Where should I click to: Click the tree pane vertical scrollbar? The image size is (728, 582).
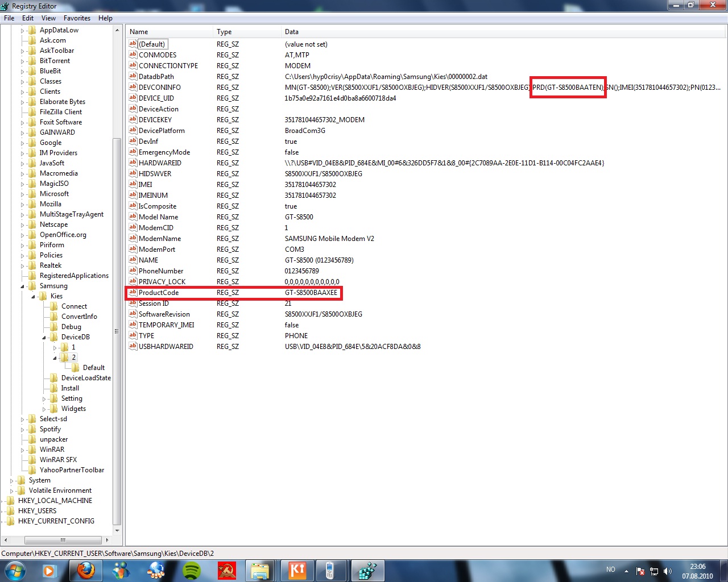[117, 332]
